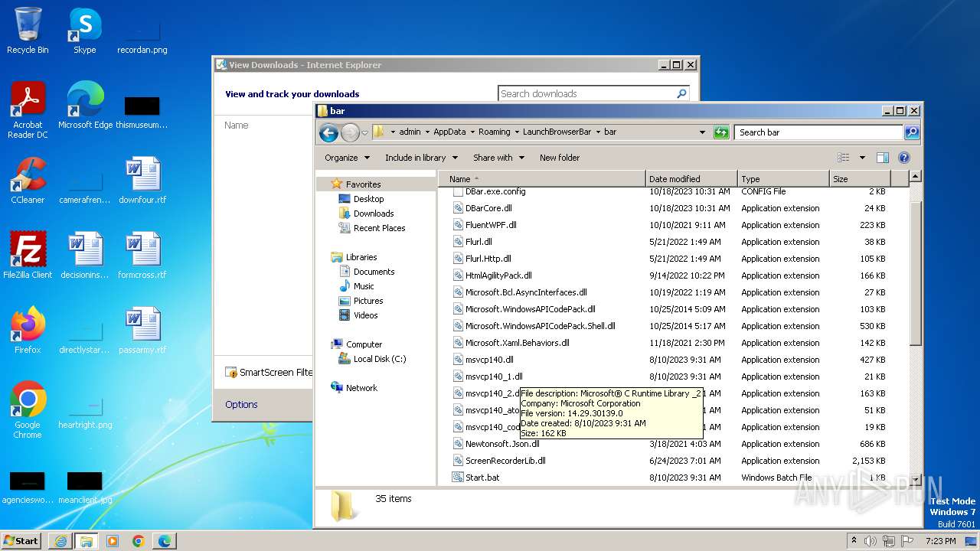The width and height of the screenshot is (980, 551).
Task: Click the Forward arrow in Explorer
Action: [350, 132]
